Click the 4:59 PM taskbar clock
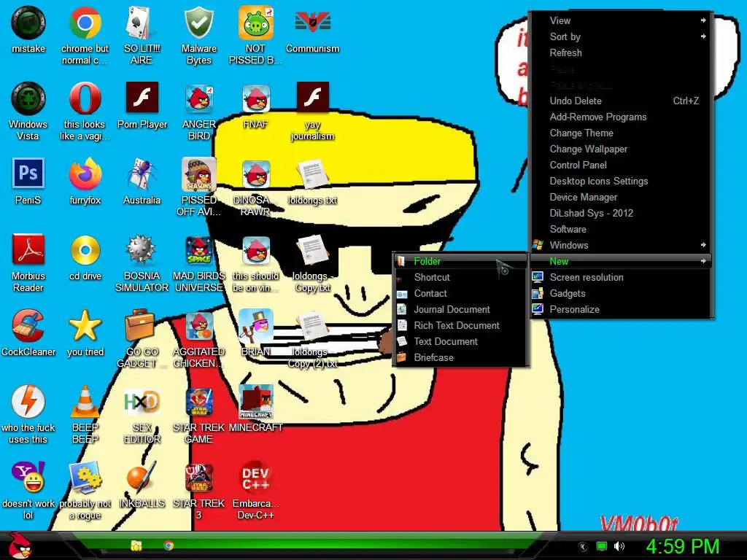The height and width of the screenshot is (560, 747). (x=682, y=546)
